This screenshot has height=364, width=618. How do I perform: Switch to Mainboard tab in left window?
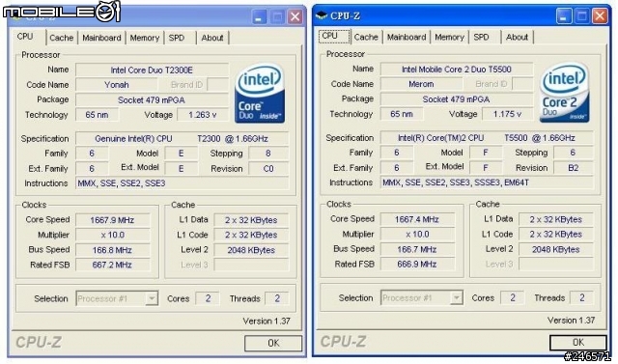[x=101, y=38]
